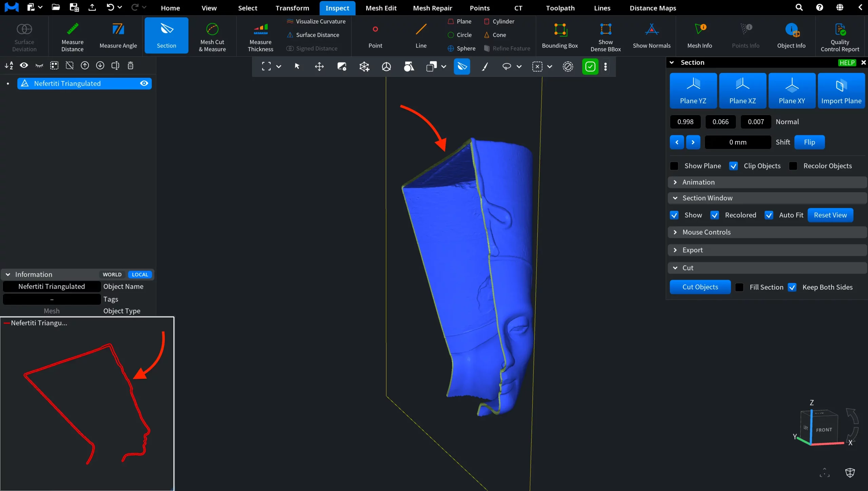Toggle the Recolored checkbox
Image resolution: width=868 pixels, height=491 pixels.
click(715, 215)
